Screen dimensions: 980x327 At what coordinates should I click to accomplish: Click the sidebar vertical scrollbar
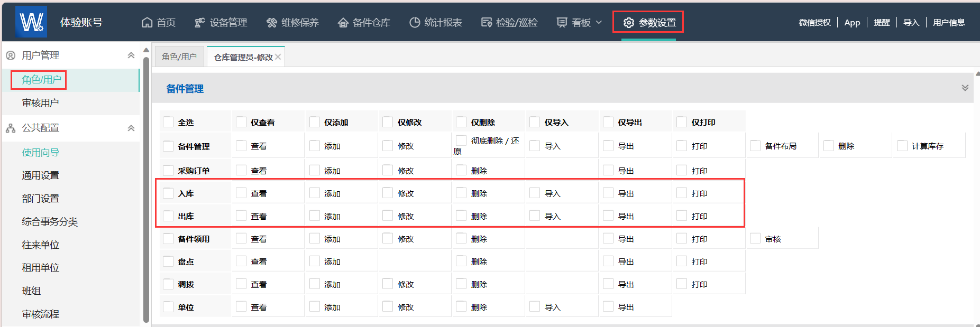coord(146,189)
